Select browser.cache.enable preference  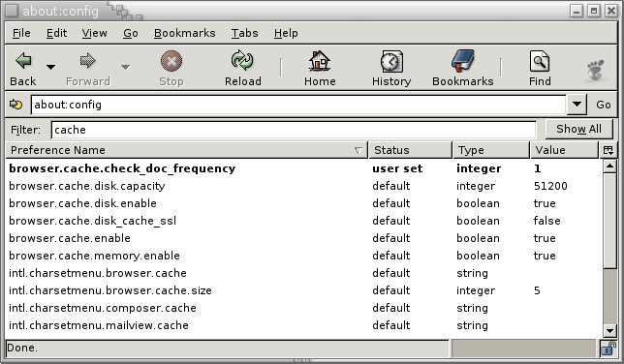point(70,238)
